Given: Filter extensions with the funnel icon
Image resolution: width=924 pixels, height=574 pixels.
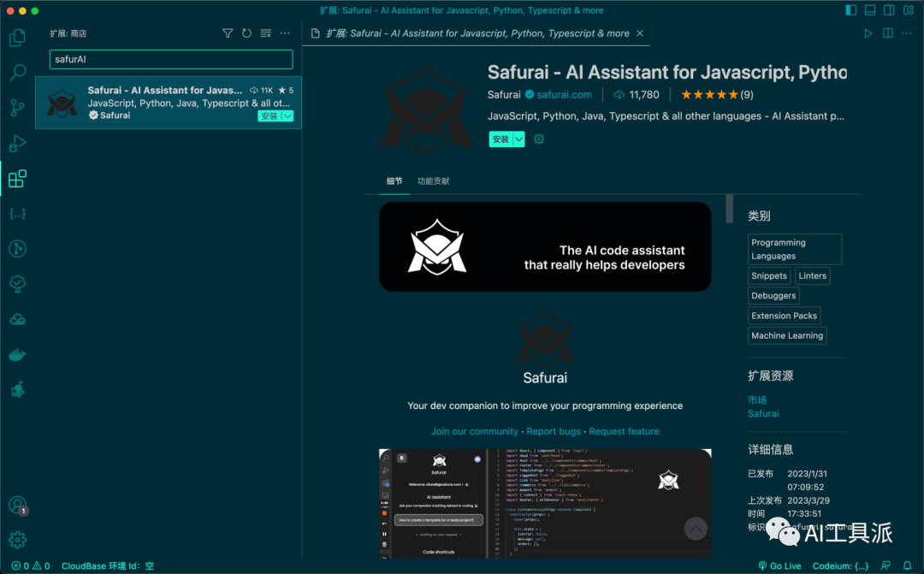Looking at the screenshot, I should click(228, 33).
